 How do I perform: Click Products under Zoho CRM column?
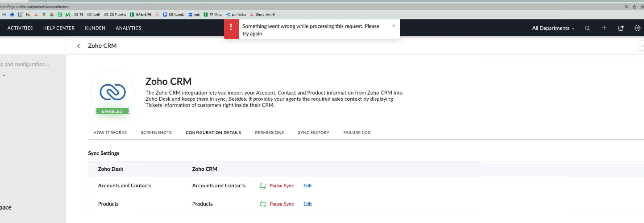203,204
